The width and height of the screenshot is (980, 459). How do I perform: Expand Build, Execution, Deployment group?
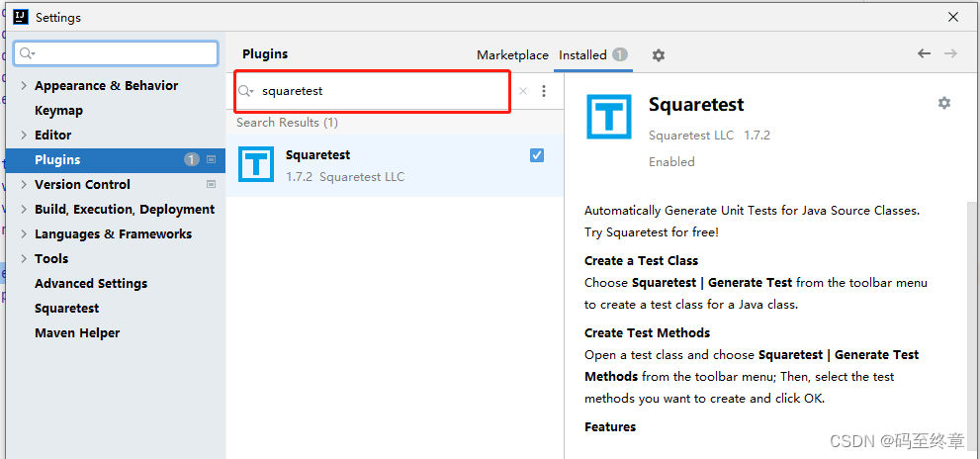24,210
